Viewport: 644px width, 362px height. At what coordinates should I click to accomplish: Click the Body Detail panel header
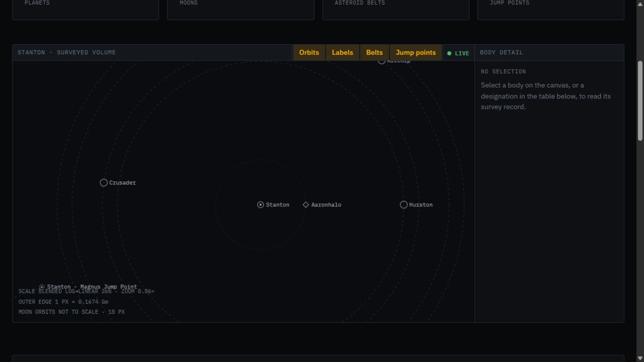coord(549,52)
